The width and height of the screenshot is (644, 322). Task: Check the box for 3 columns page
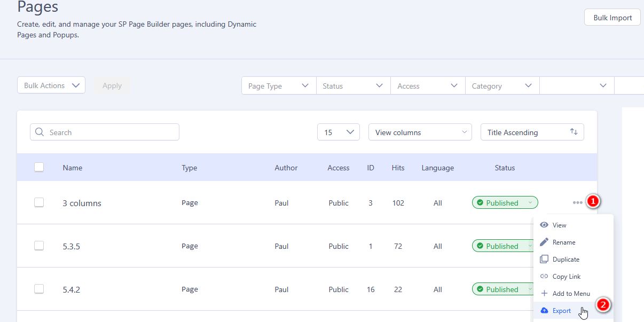click(39, 202)
